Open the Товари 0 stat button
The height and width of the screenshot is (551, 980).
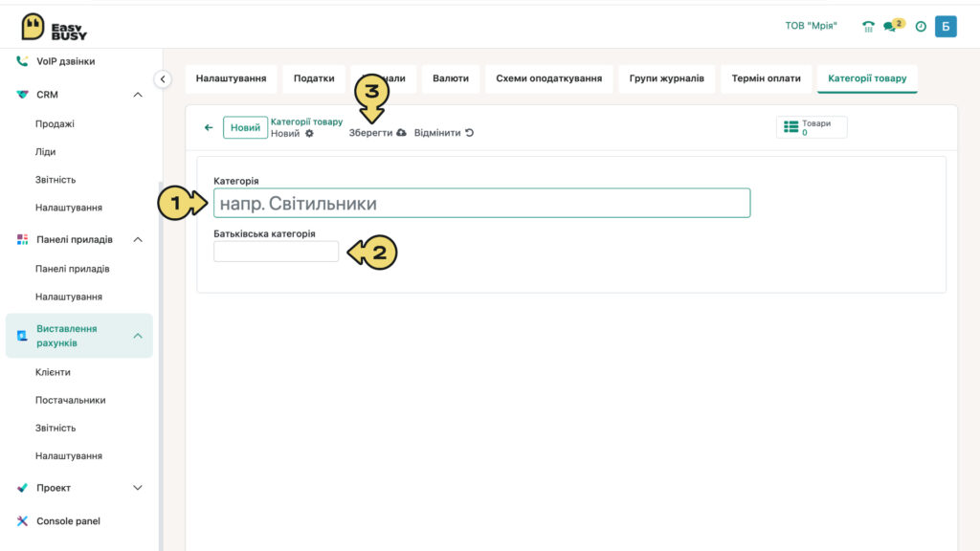point(812,127)
